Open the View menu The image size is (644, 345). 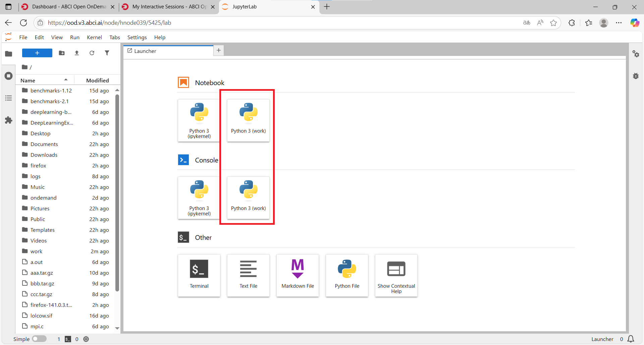click(57, 37)
